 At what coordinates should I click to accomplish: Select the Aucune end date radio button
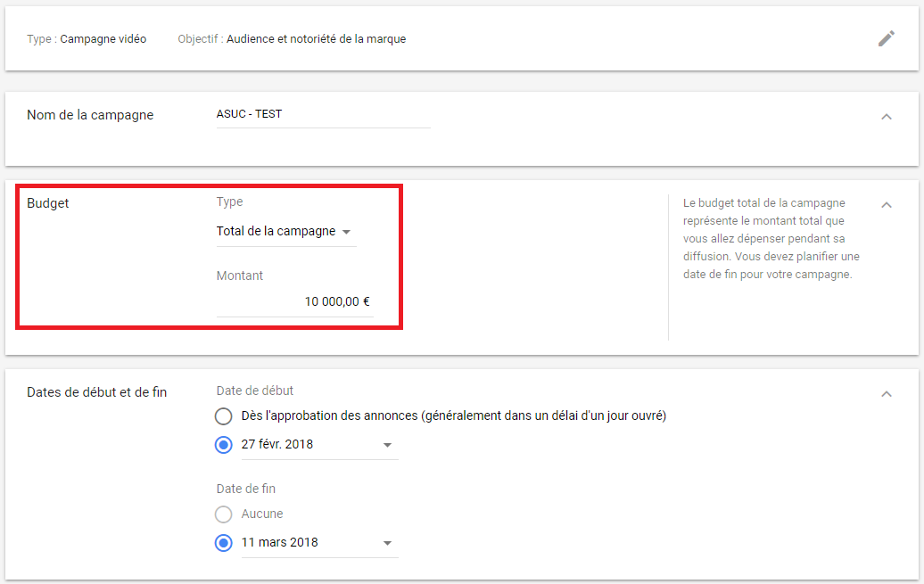tap(224, 514)
